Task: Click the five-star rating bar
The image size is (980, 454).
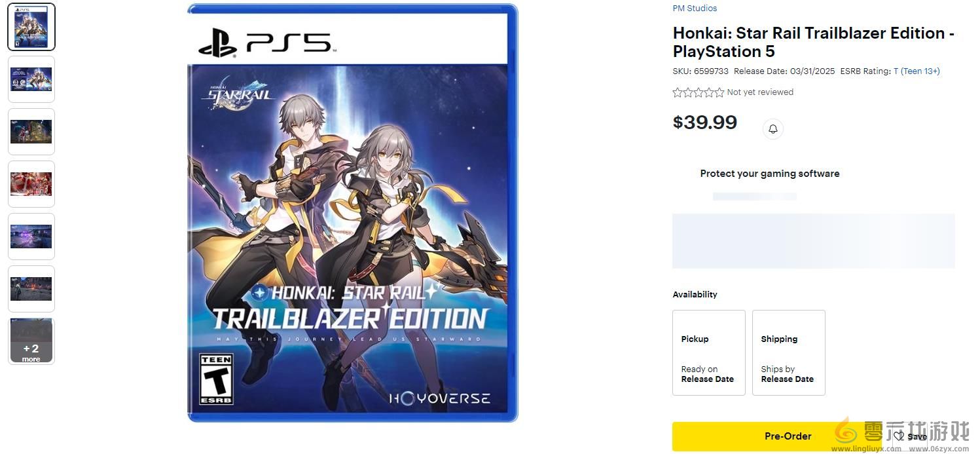Action: (x=698, y=92)
